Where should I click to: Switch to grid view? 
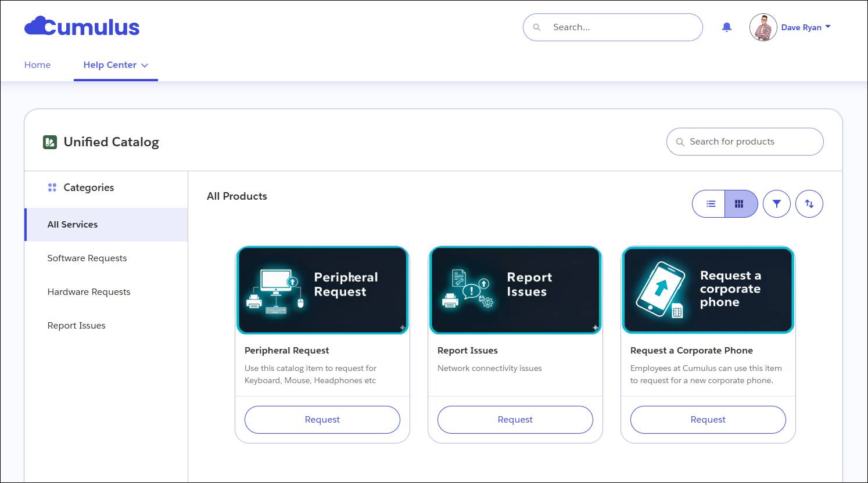(741, 204)
